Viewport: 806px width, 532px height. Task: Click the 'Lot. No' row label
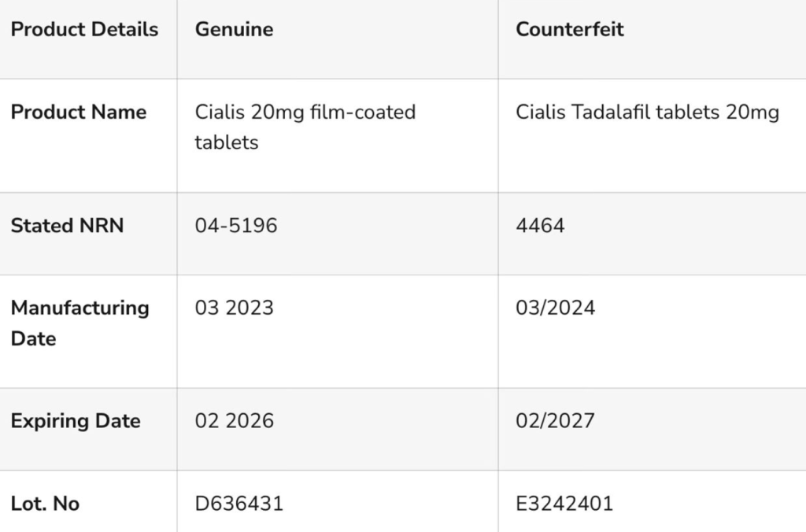coord(45,504)
